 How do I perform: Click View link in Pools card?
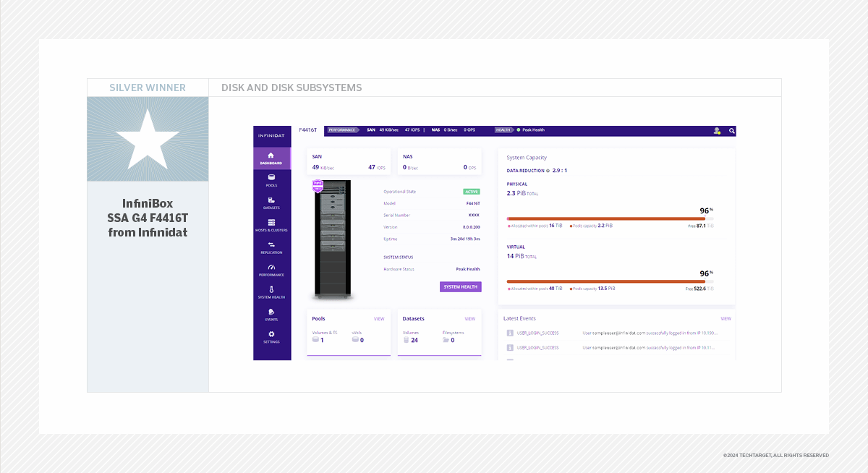[378, 318]
